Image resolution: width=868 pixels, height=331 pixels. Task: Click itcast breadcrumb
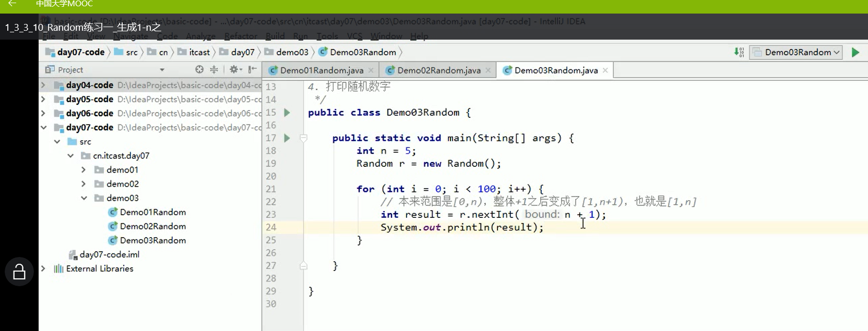tap(194, 52)
